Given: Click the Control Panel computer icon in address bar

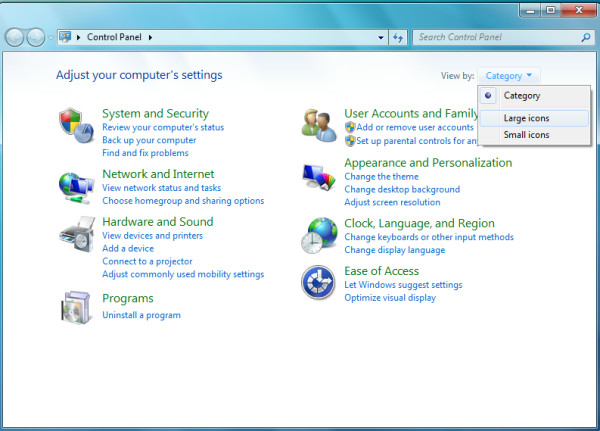Looking at the screenshot, I should [x=65, y=37].
